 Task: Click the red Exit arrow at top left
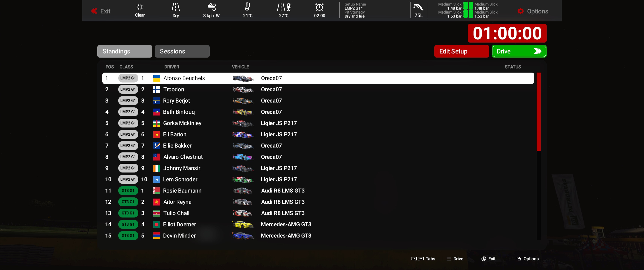[x=94, y=11]
